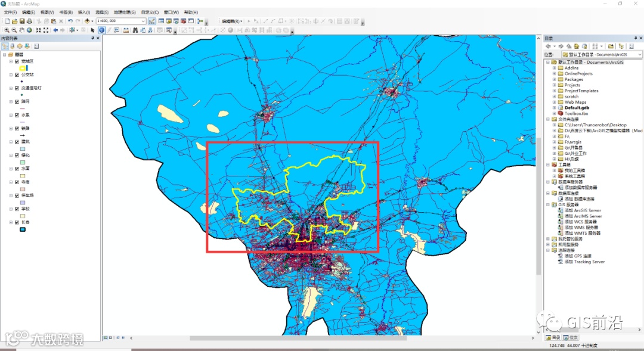Choose the Select Elements arrow tool
Image resolution: width=644 pixels, height=351 pixels.
click(x=93, y=30)
